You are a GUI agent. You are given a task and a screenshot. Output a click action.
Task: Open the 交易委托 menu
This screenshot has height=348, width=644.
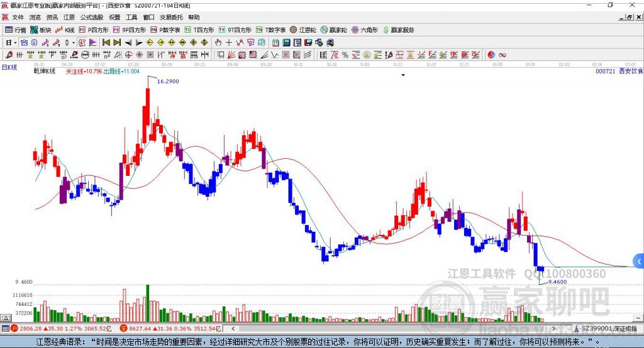(171, 17)
